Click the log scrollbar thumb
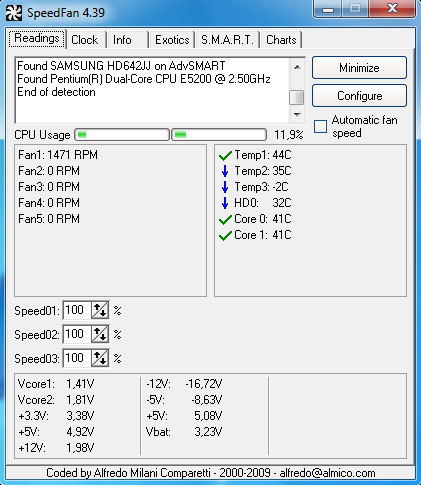This screenshot has width=421, height=485. 296,98
